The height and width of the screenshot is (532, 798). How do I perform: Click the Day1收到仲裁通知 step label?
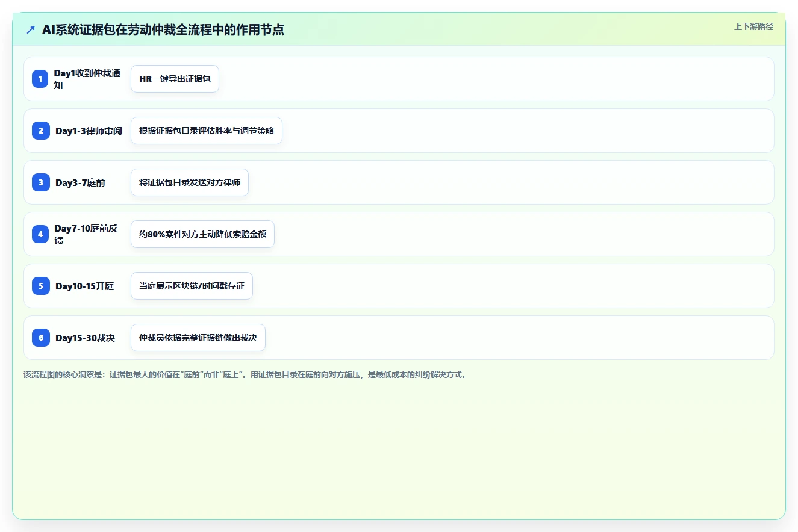(87, 79)
